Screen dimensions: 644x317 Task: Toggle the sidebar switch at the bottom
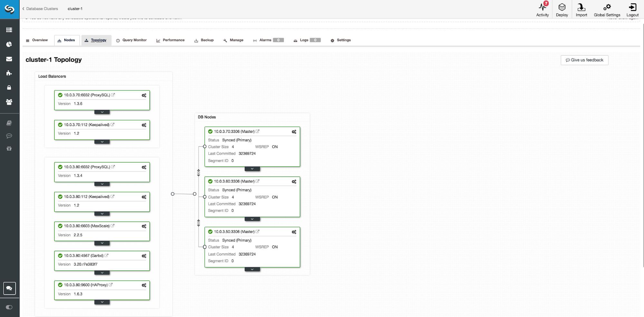tap(9, 307)
